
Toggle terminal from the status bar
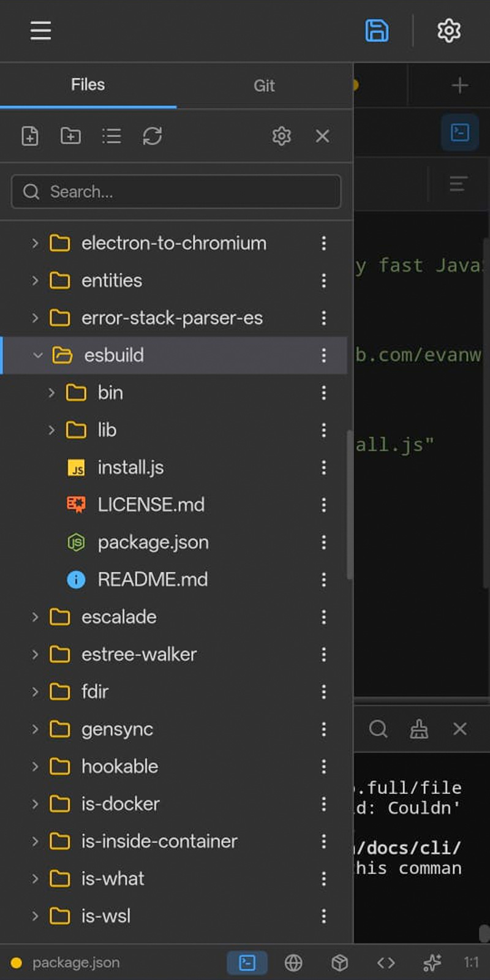[x=247, y=963]
